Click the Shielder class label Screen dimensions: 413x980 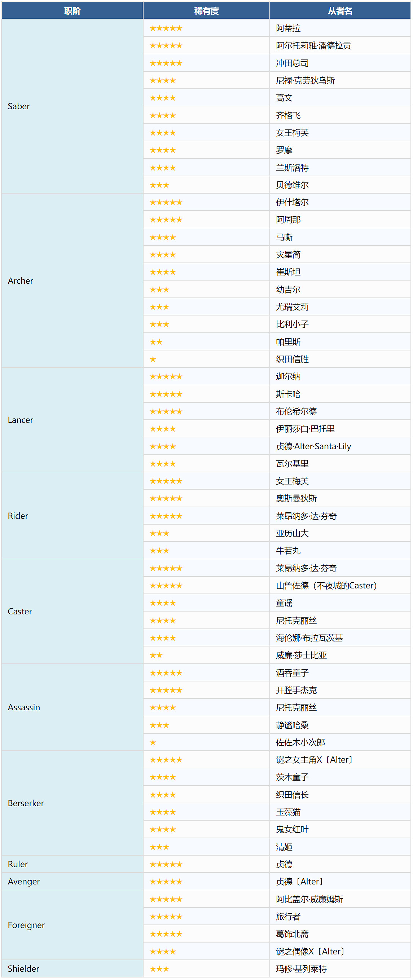click(x=23, y=968)
